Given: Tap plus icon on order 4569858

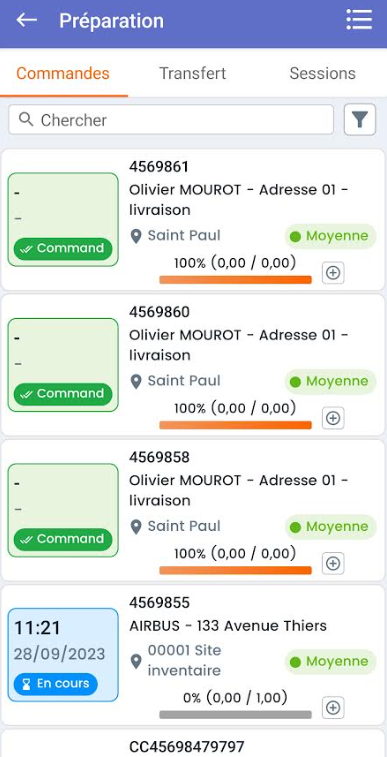Looking at the screenshot, I should [333, 563].
